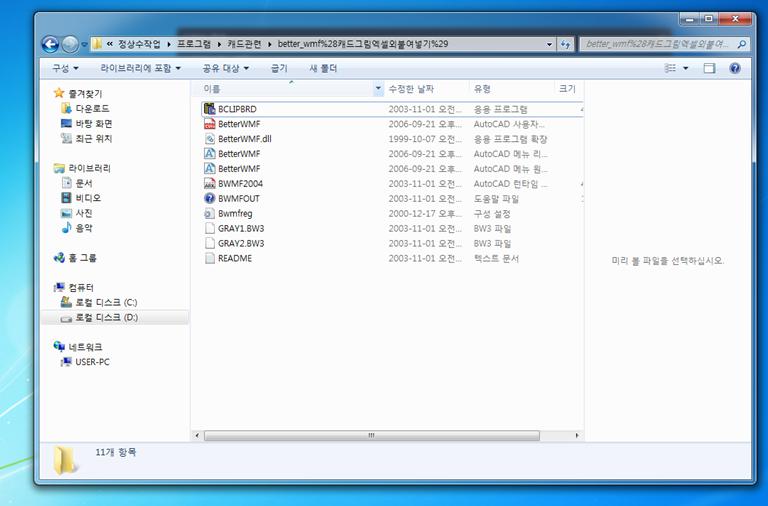Open the 이름 column filter dropdown
Viewport: 768px width, 506px height.
pos(378,89)
